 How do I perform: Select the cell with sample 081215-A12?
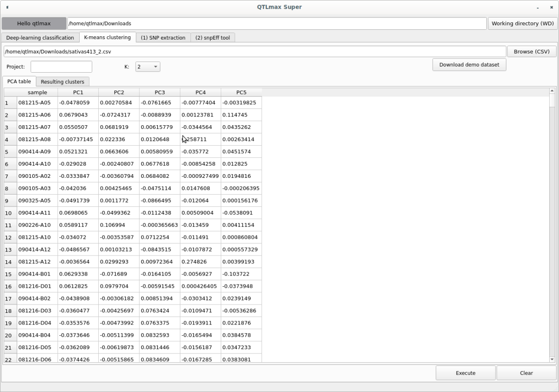click(37, 262)
